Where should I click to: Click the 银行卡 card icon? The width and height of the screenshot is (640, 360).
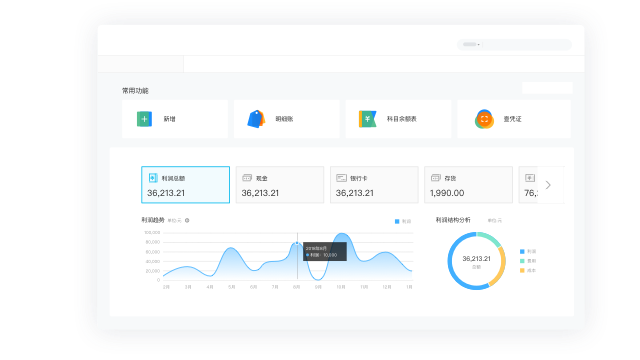[341, 178]
